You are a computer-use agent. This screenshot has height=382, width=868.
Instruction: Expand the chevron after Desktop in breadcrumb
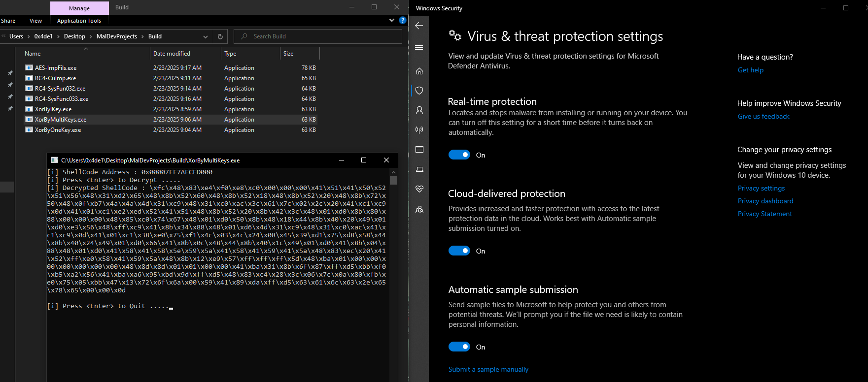[91, 36]
